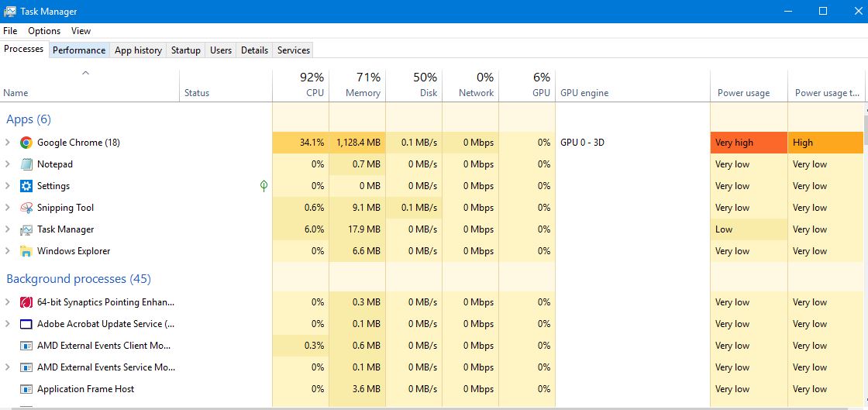Image resolution: width=868 pixels, height=410 pixels.
Task: Switch to the App history tab
Action: click(139, 50)
